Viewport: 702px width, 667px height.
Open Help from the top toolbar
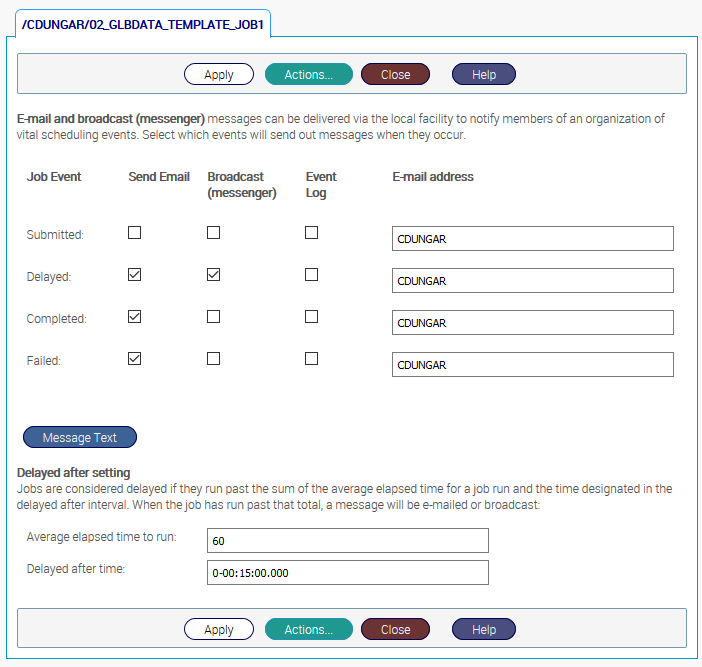pyautogui.click(x=483, y=74)
